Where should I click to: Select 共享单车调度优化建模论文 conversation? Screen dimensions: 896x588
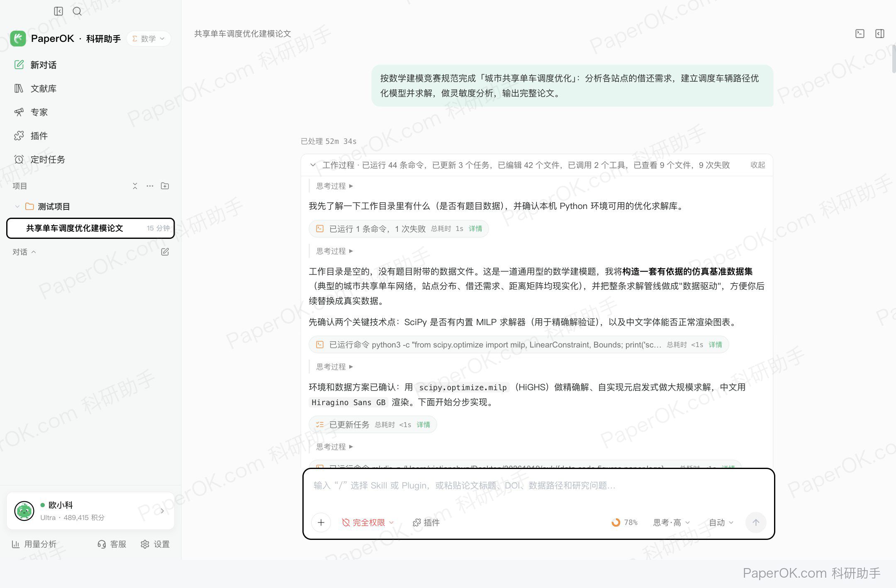click(90, 228)
